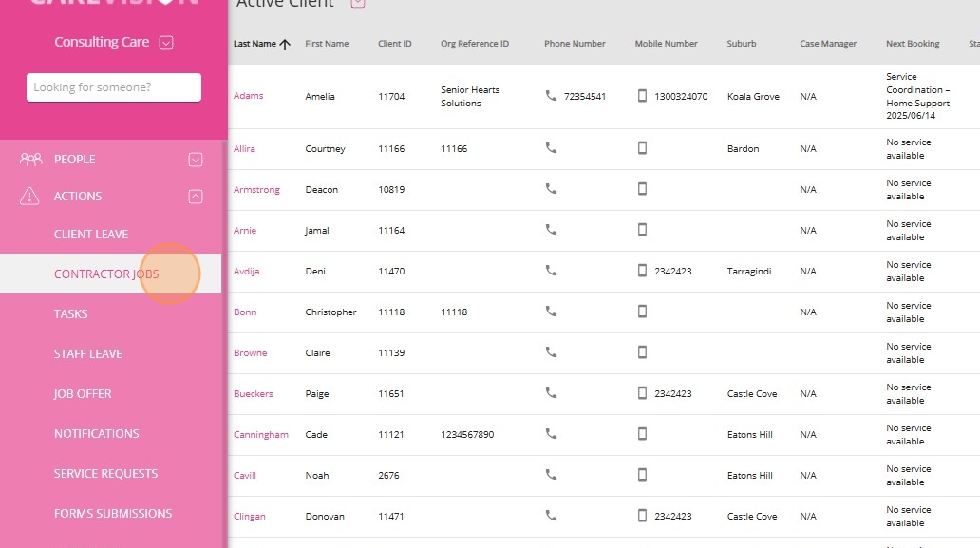Click mobile icon in Bueckers row

(642, 393)
